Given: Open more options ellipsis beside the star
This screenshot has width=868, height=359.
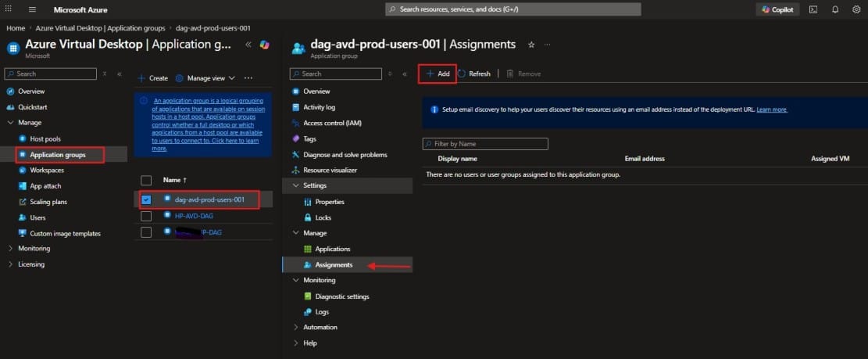Looking at the screenshot, I should 548,45.
